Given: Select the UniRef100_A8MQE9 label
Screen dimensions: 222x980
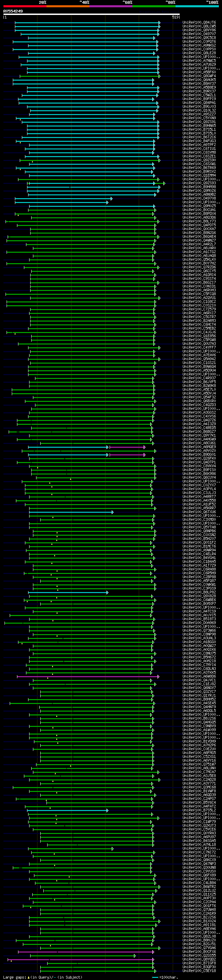Looking at the screenshot, I should (199, 447).
